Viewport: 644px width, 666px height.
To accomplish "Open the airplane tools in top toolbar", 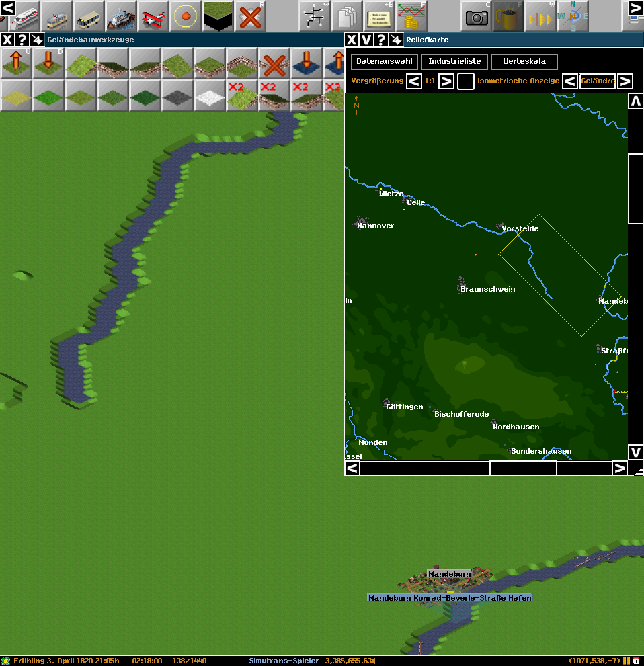I will pos(153,16).
